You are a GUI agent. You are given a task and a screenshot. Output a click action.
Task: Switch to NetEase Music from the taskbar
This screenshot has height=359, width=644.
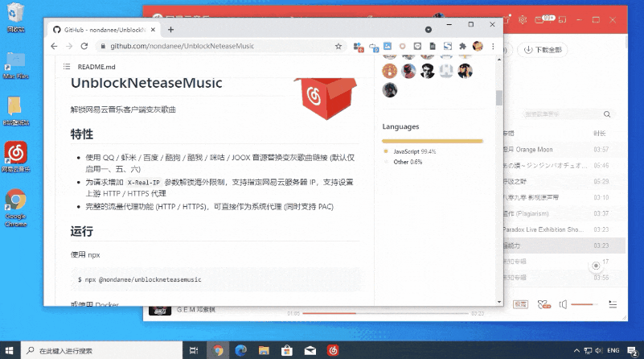[333, 350]
